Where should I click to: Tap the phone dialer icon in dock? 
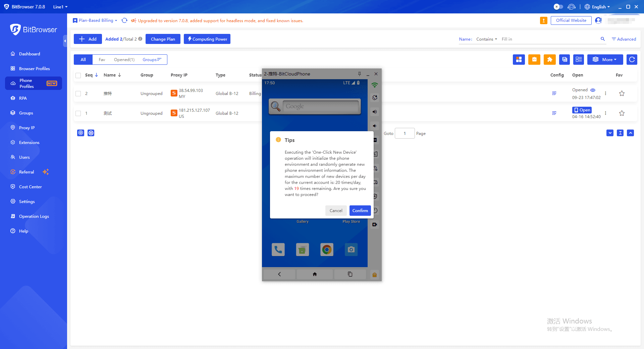click(278, 249)
